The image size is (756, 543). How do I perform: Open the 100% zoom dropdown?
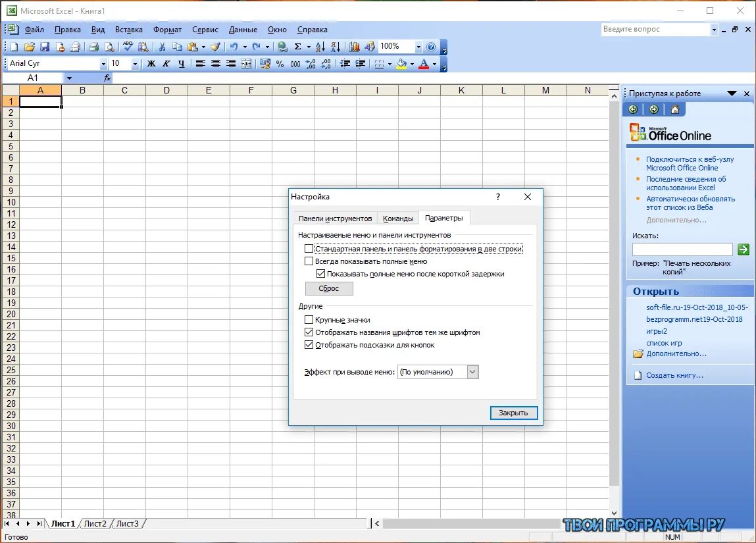point(418,47)
